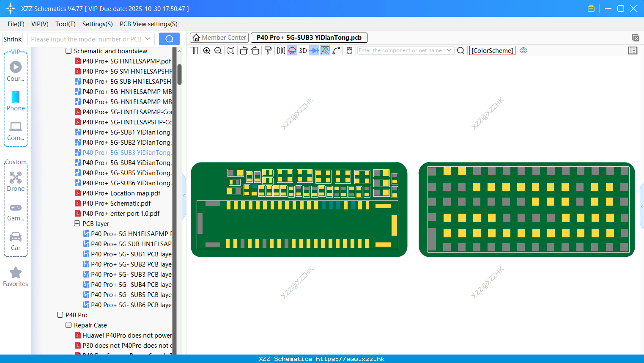This screenshot has width=644, height=363.
Task: Click the www.xzz.hk link in status bar
Action: coord(350,359)
